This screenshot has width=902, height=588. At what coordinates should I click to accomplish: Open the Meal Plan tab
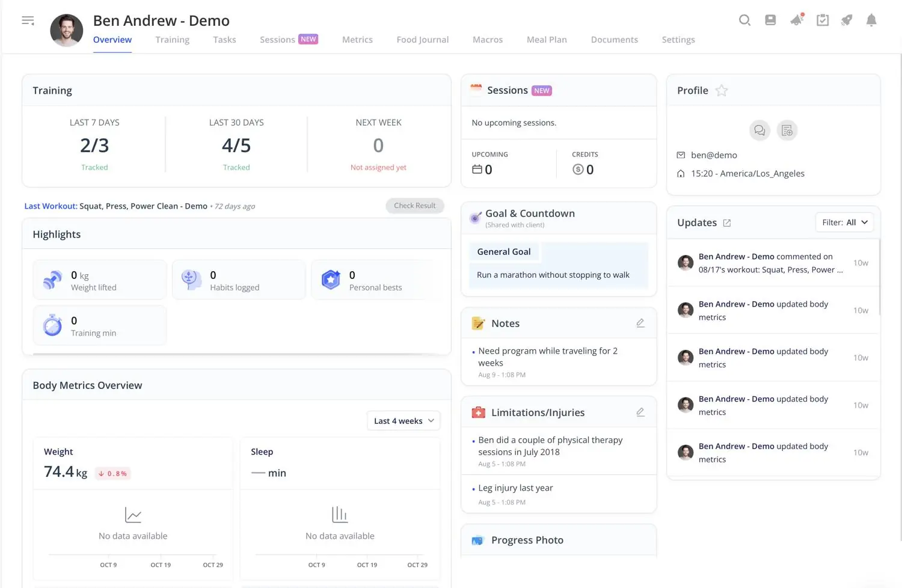[547, 40]
